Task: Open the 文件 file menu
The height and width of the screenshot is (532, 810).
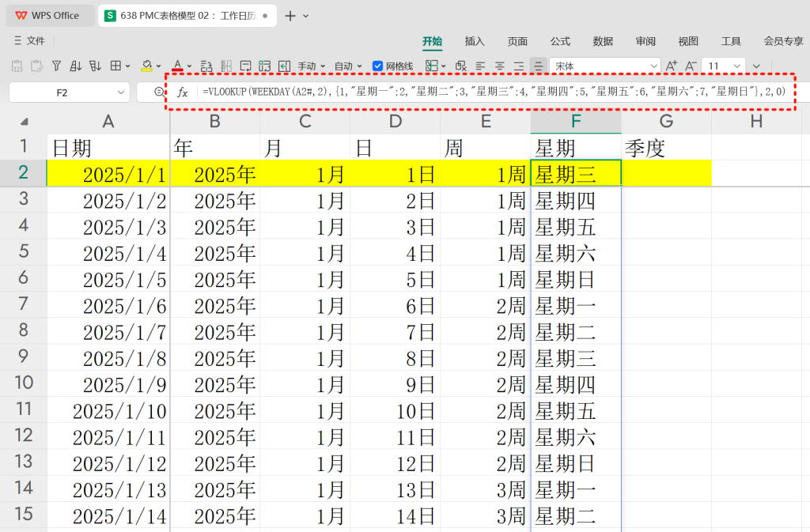Action: point(29,41)
